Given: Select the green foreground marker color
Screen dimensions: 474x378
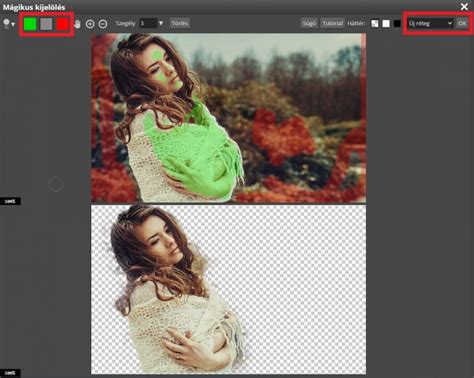Looking at the screenshot, I should pyautogui.click(x=30, y=24).
